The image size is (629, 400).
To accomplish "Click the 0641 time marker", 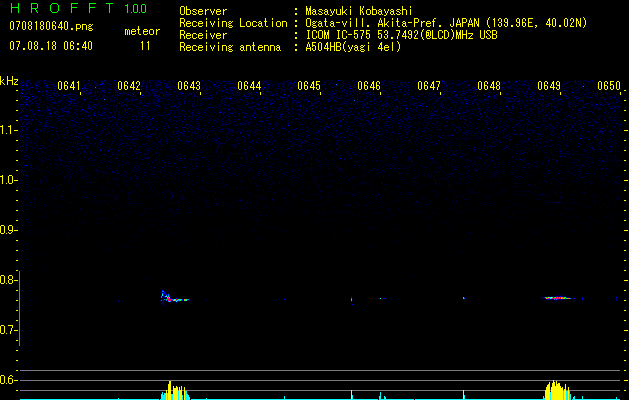I will (69, 86).
